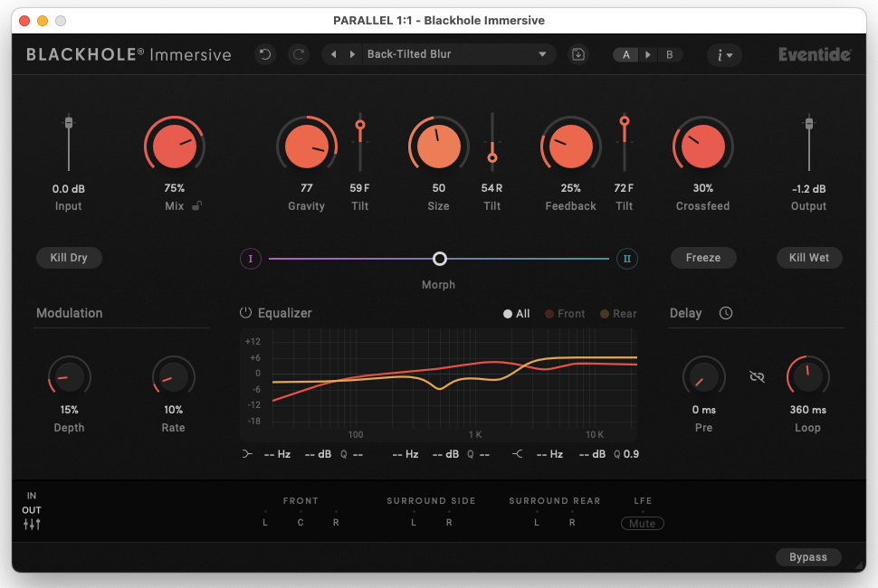Click the 30% Crossfeed value
This screenshot has height=588, width=878.
[702, 188]
